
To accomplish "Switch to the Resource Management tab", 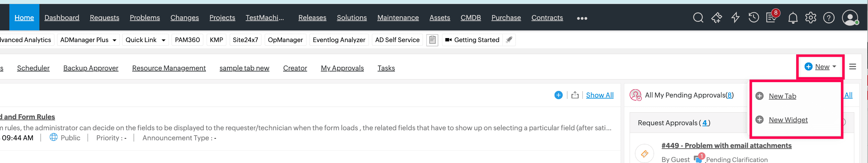I will point(169,68).
